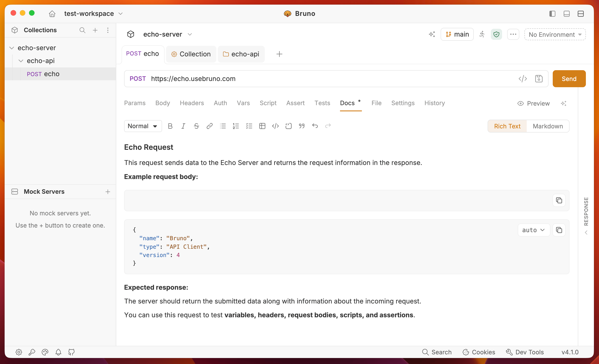Copy the JSON example code block
Screen dimensions: 599x364
pos(559,230)
